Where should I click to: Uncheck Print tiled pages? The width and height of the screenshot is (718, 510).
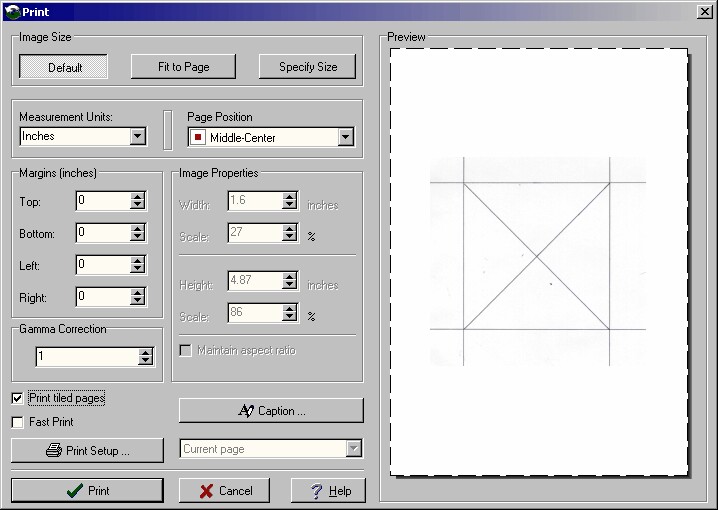[17, 398]
